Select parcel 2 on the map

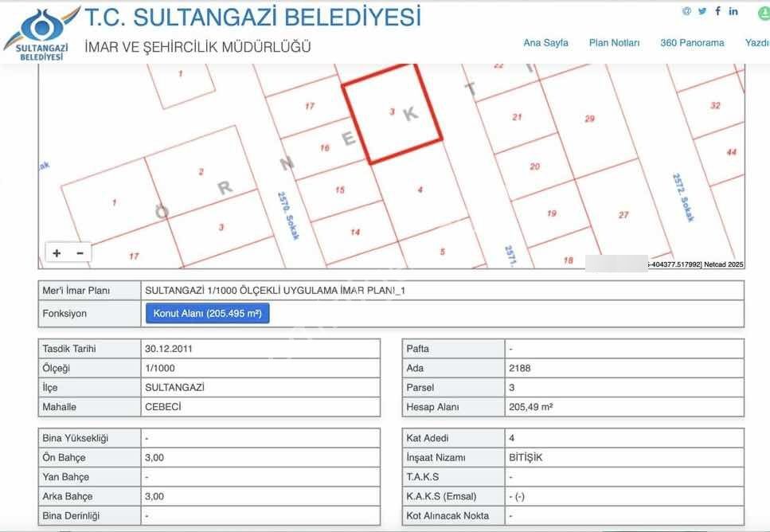click(201, 172)
